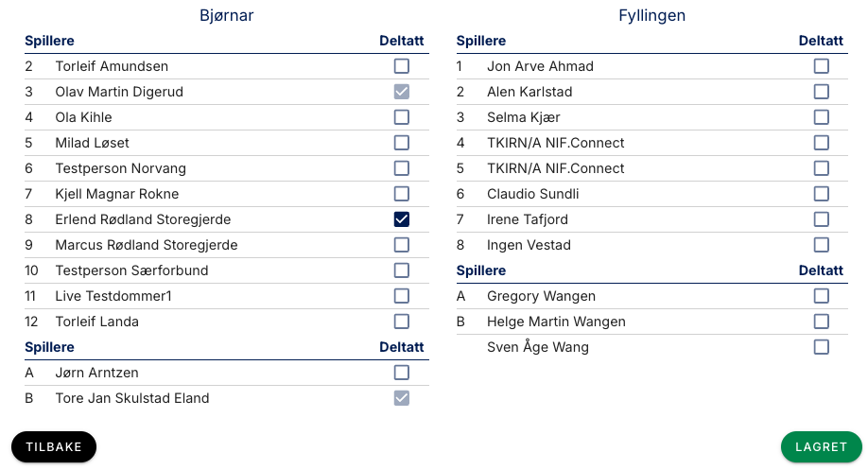Viewport: 868px width, 470px height.
Task: Check the box for Jørn Arntzen
Action: click(x=402, y=373)
